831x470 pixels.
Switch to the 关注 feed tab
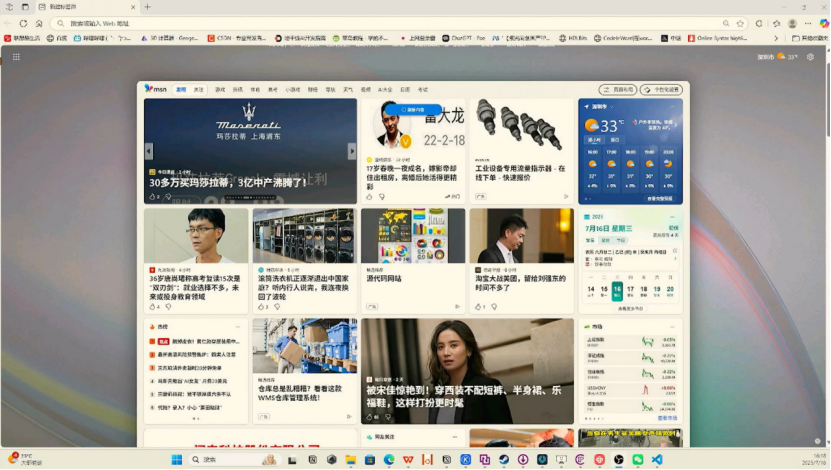click(x=199, y=90)
